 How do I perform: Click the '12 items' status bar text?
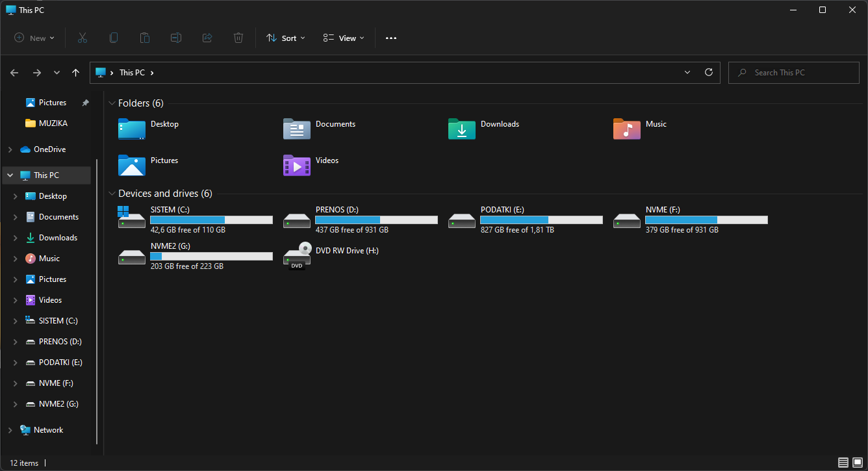click(24, 463)
